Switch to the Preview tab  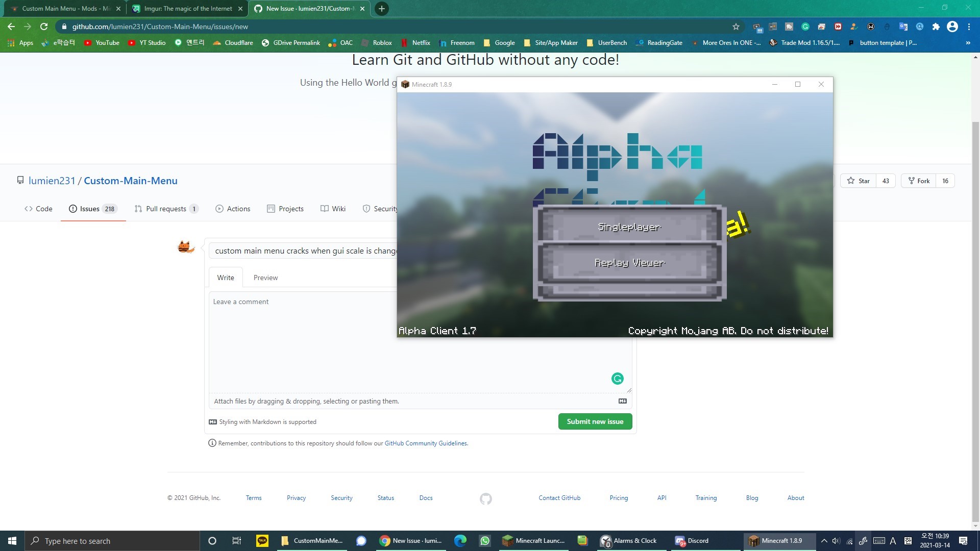tap(265, 277)
